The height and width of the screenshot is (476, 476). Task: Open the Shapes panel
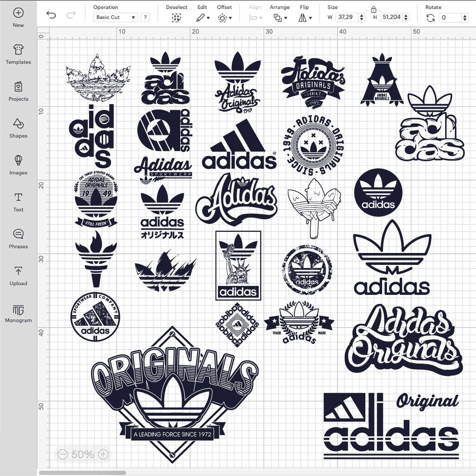[x=18, y=128]
